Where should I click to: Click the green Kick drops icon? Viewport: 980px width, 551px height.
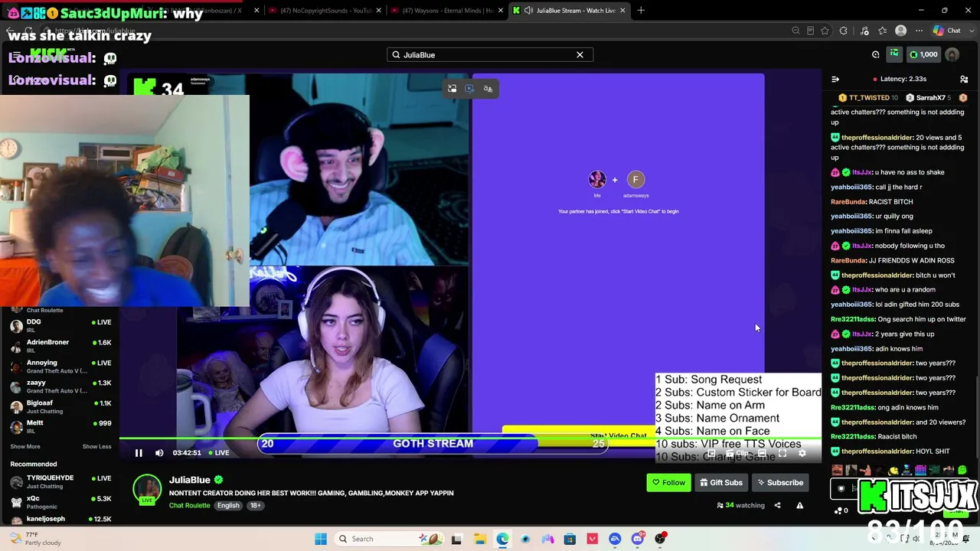[x=894, y=54]
